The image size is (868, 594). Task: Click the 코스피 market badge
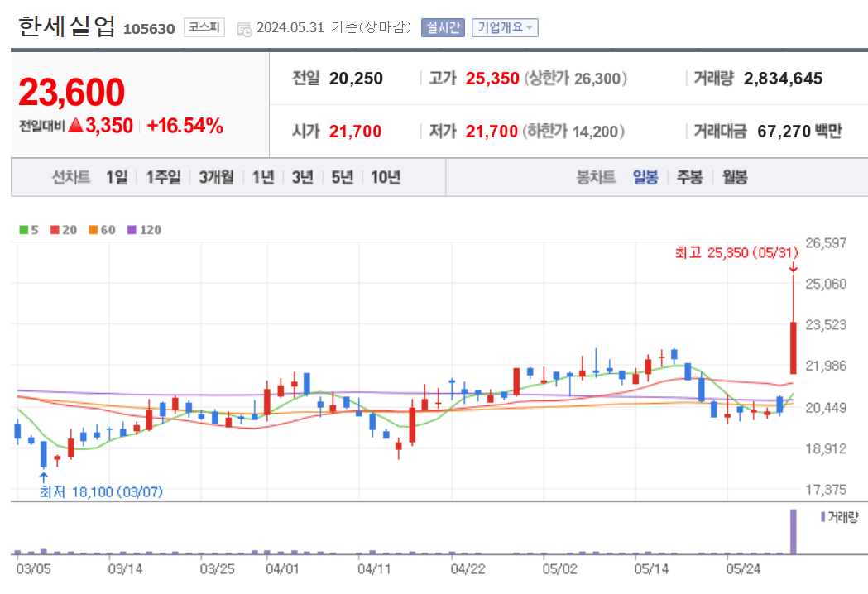pos(204,27)
